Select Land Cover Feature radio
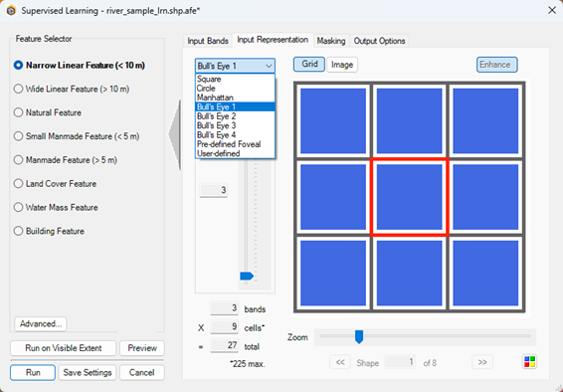The image size is (563, 392). click(18, 184)
